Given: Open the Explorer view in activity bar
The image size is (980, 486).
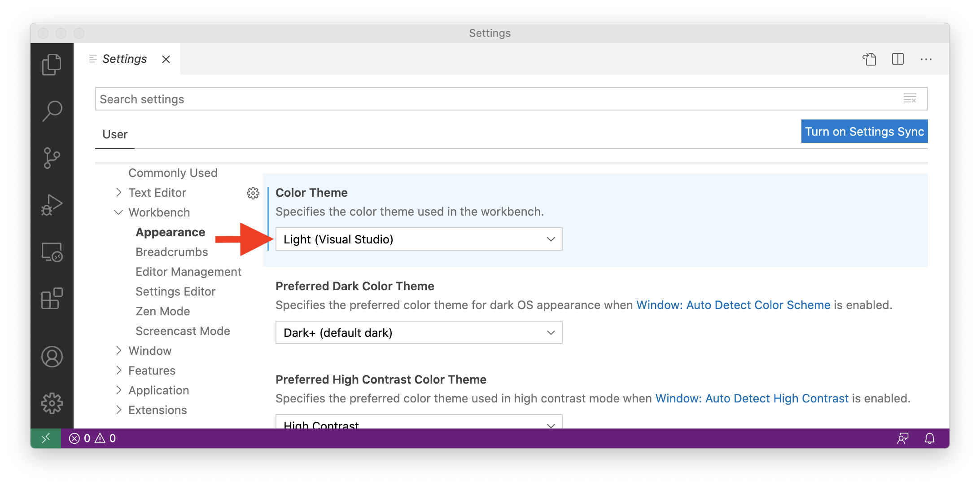Looking at the screenshot, I should point(52,64).
